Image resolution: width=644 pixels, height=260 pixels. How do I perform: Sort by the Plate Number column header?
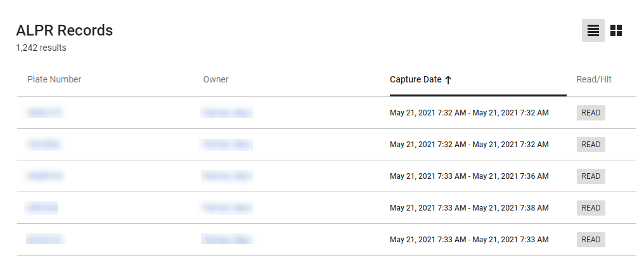(55, 79)
